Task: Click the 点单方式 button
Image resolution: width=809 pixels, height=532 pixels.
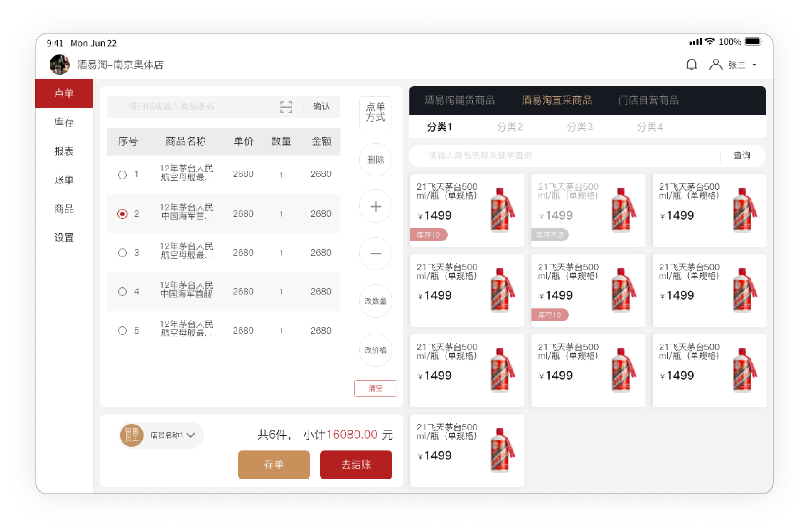Action: pyautogui.click(x=376, y=113)
